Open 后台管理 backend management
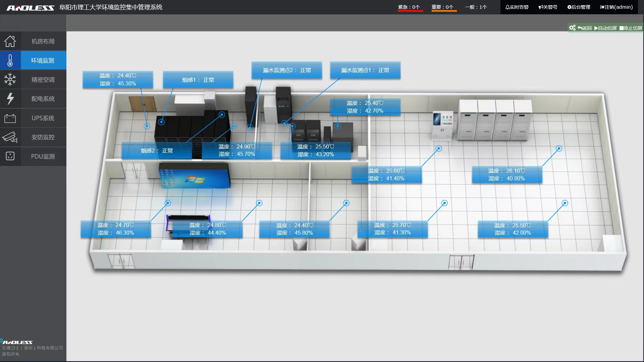The width and height of the screenshot is (644, 362). [579, 7]
